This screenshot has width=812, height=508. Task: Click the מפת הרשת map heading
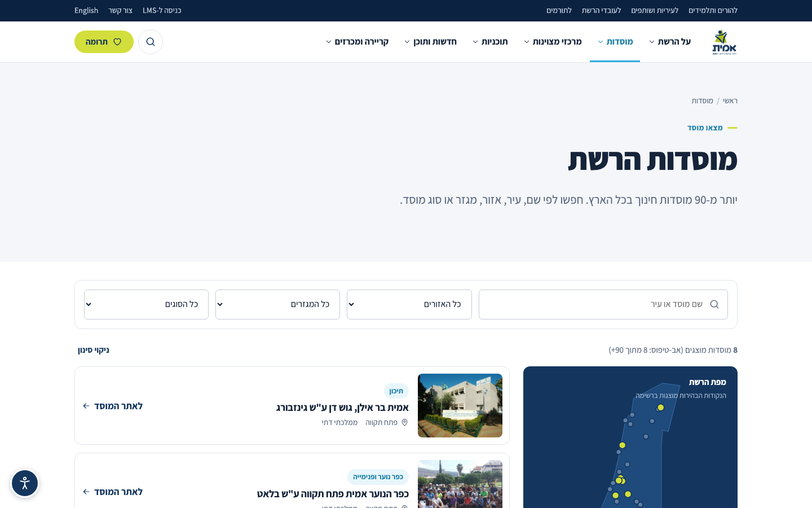point(708,382)
